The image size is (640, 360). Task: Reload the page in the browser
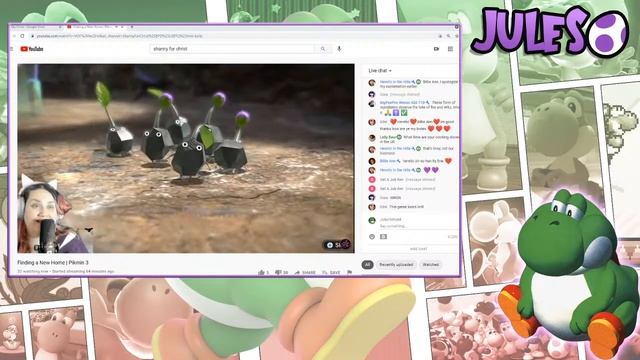[x=22, y=36]
